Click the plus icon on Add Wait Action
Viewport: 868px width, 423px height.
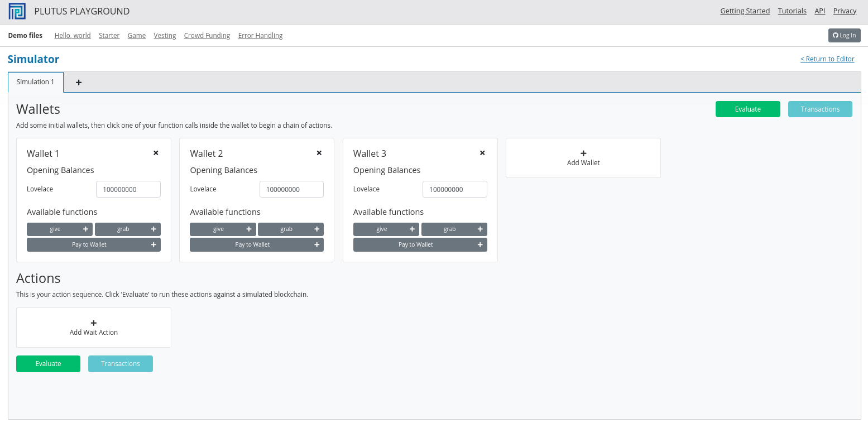coord(94,323)
